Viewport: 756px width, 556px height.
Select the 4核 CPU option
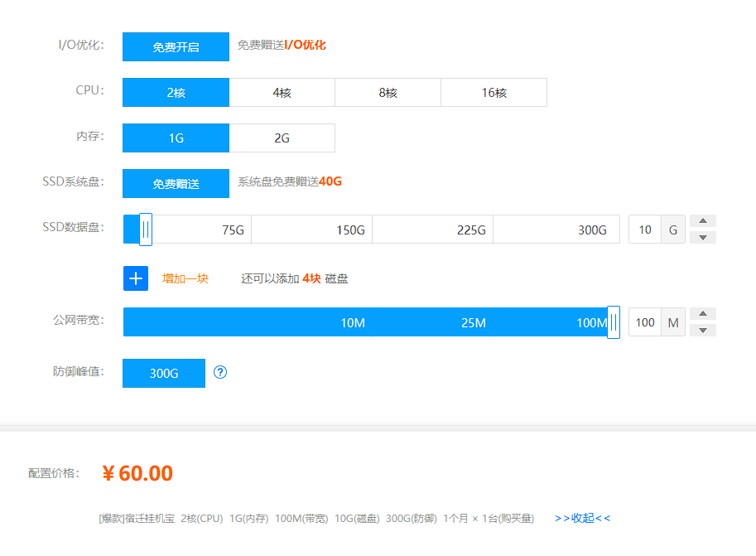[x=282, y=93]
